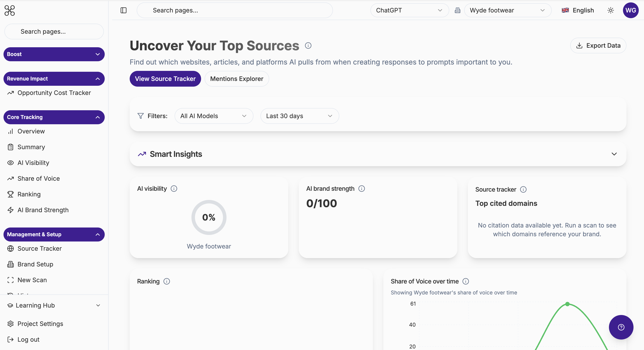The image size is (644, 350).
Task: Click the Ranking info icon
Action: (x=166, y=281)
